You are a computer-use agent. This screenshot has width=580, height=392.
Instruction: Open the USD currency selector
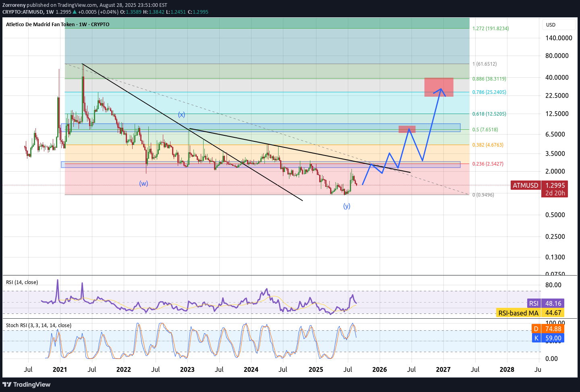[558, 25]
